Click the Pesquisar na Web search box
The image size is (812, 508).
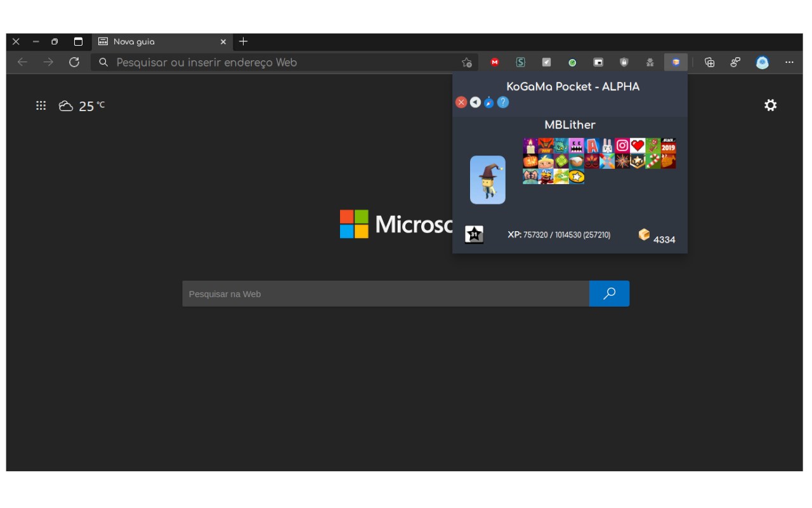point(386,294)
